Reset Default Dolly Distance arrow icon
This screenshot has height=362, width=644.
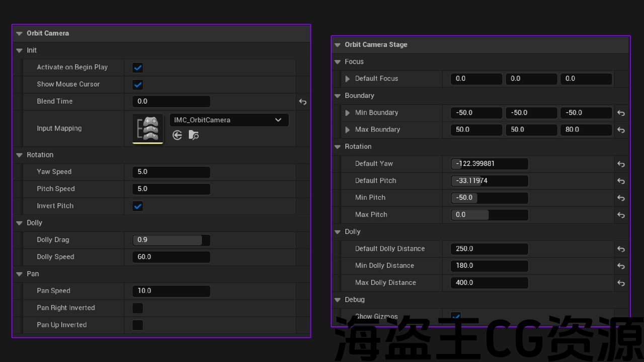[x=621, y=249]
